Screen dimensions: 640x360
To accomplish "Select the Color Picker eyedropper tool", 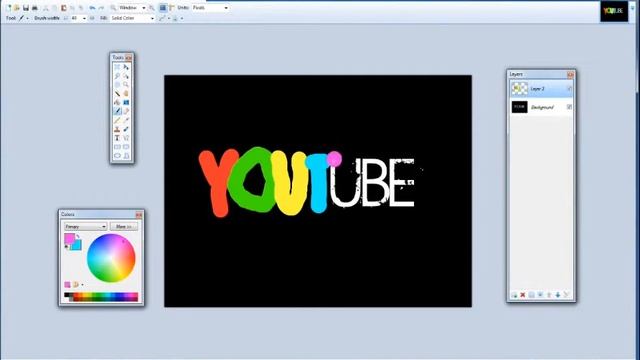I will click(x=126, y=120).
